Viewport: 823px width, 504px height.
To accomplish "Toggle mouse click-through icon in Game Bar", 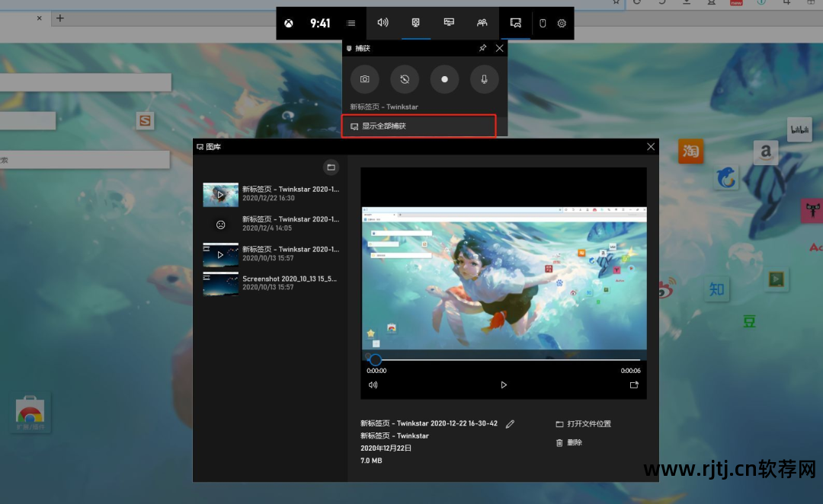I will (543, 23).
